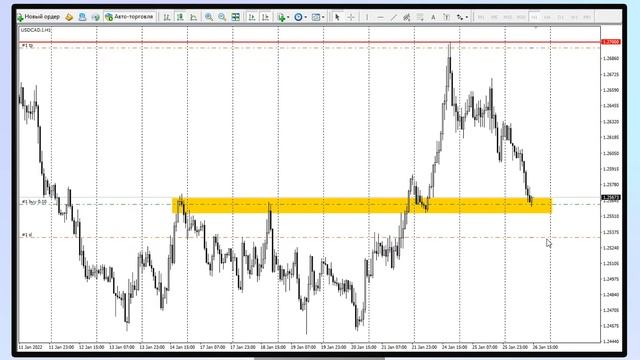Toggle the second chart scroll/shift icon
The image size is (640, 360).
coord(265,17)
